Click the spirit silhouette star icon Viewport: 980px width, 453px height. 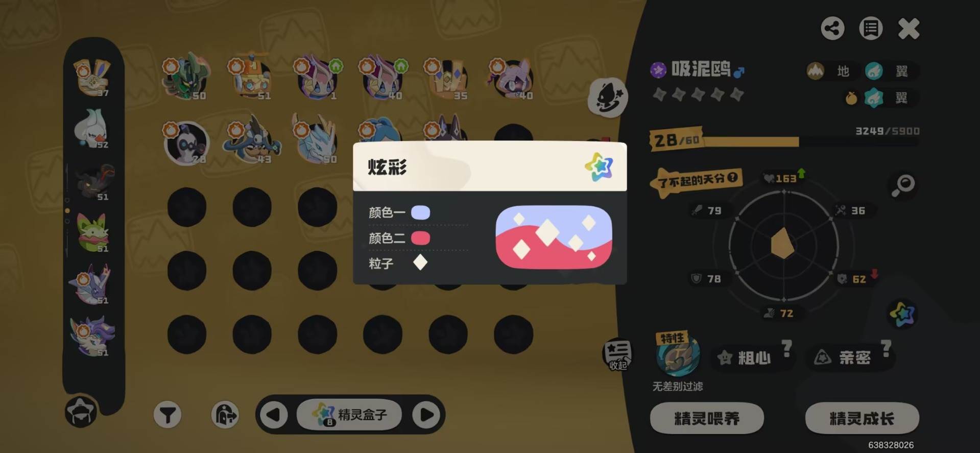[x=607, y=98]
